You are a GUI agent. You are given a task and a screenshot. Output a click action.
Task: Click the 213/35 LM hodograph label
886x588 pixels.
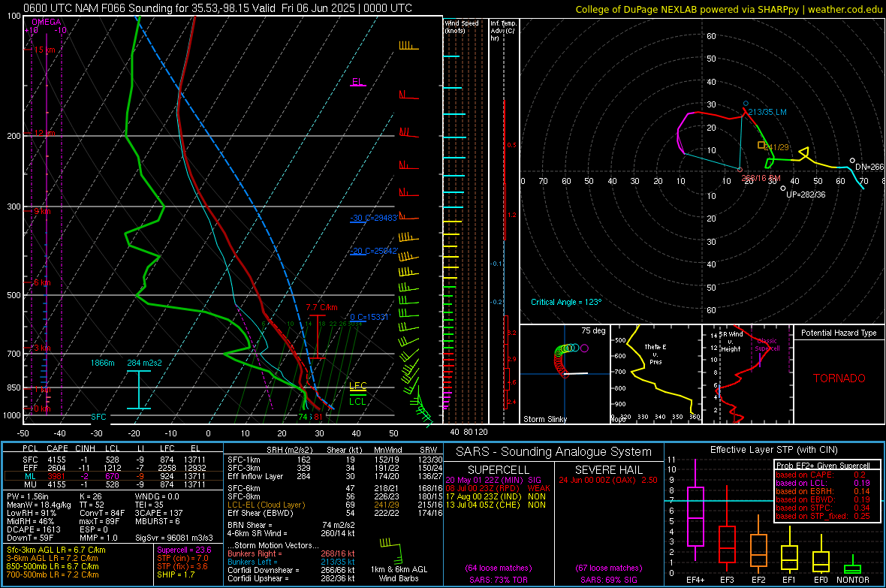[767, 112]
